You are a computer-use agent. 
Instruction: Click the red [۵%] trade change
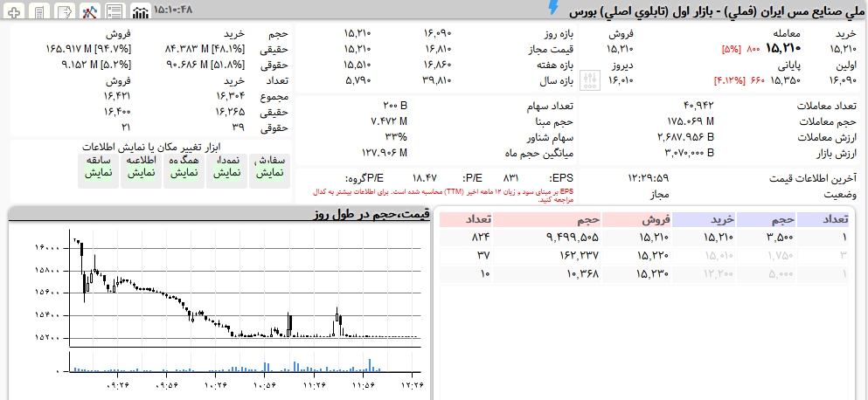pos(731,49)
